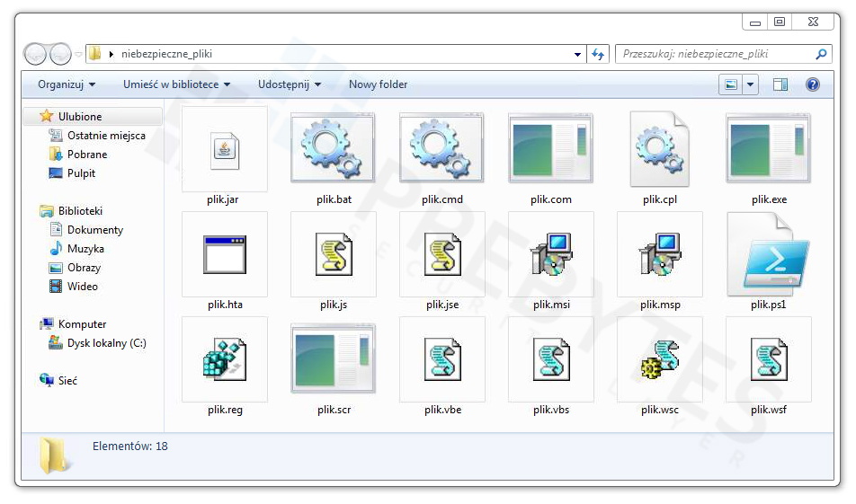The height and width of the screenshot is (504, 856).
Task: Select the plik.msi installer icon
Action: point(551,254)
